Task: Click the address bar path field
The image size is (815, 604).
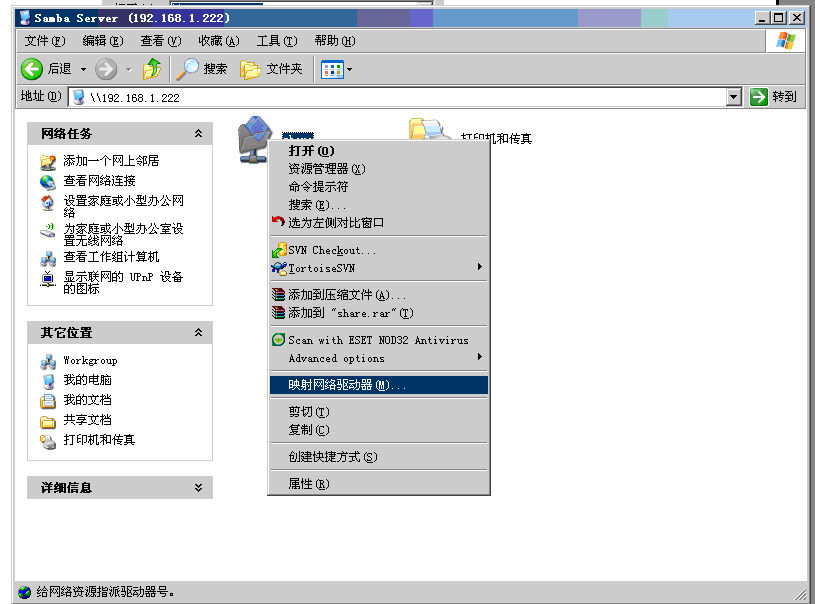Action: pyautogui.click(x=400, y=97)
